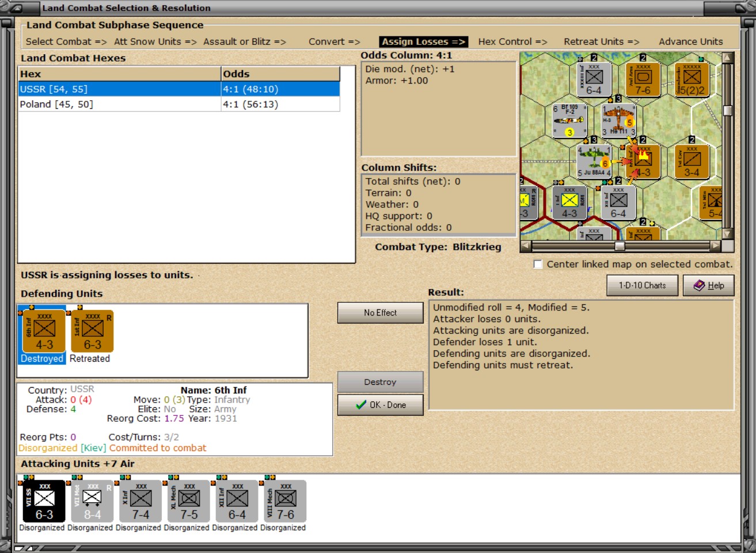Click the 3-4 cavalry counter on map
The image size is (756, 553).
coord(692,161)
